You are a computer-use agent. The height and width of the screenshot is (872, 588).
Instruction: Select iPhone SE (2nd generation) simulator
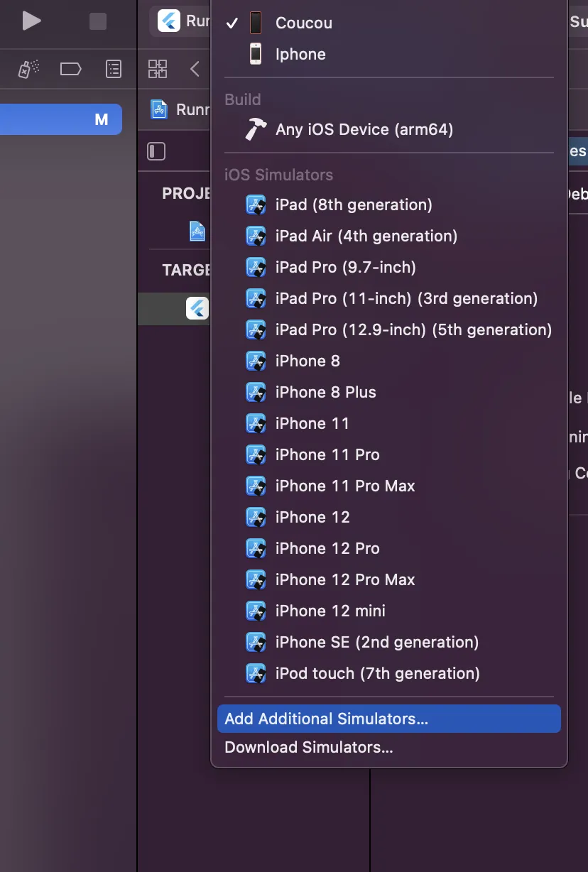tap(389, 642)
